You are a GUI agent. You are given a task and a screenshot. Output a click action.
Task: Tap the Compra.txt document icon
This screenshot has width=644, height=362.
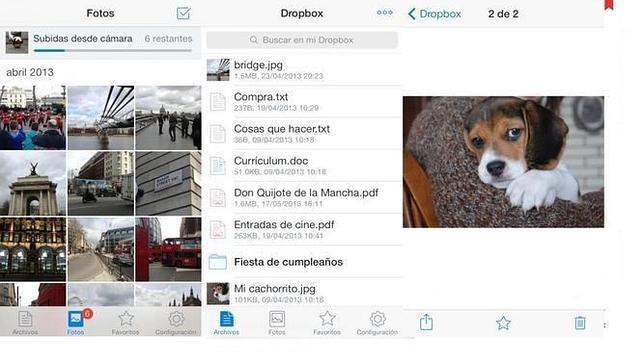(x=218, y=102)
